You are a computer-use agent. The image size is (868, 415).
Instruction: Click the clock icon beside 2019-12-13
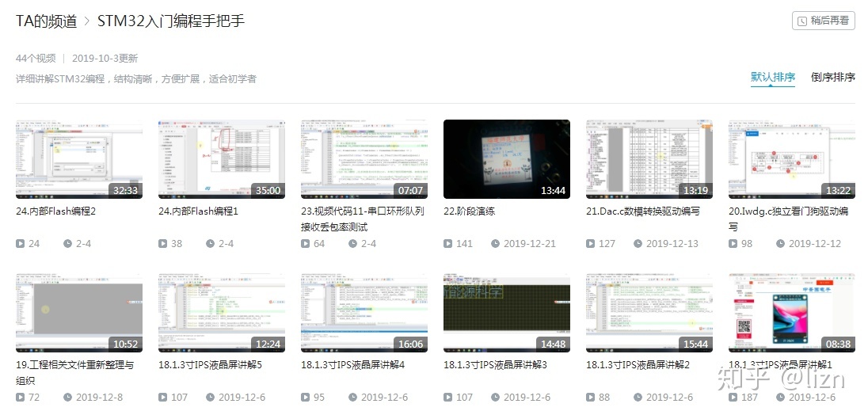pos(638,244)
